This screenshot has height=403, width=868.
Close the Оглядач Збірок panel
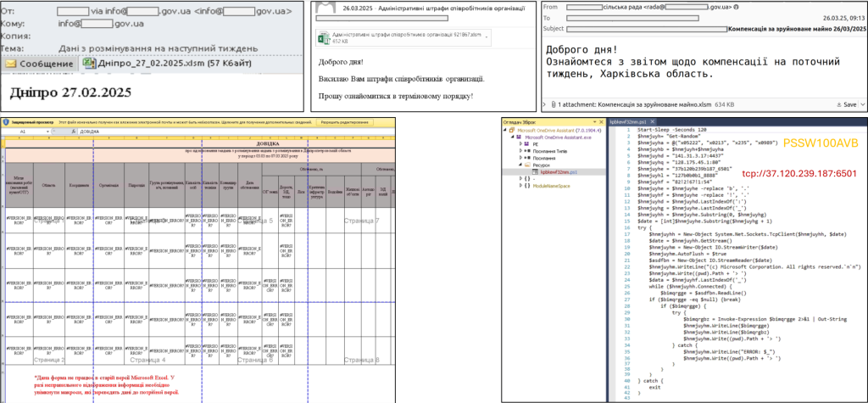coord(601,122)
